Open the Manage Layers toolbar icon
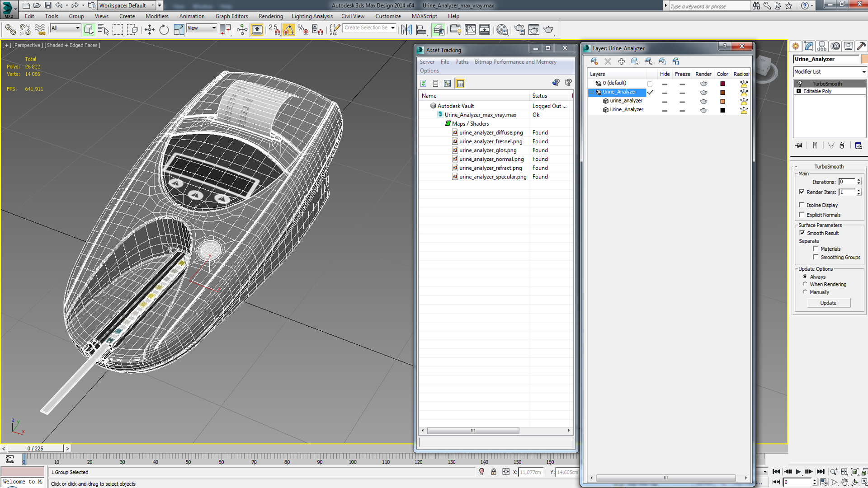The image size is (868, 488). pyautogui.click(x=438, y=30)
